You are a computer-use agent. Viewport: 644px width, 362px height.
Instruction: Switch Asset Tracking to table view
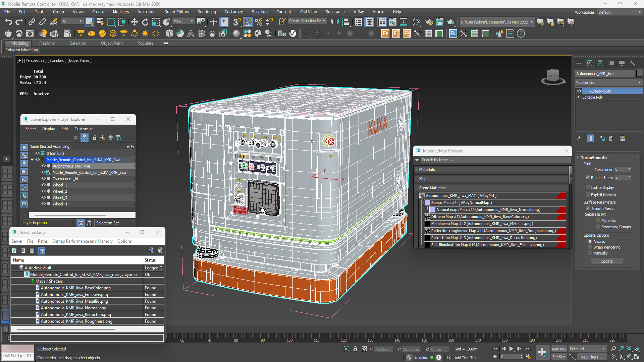41,251
